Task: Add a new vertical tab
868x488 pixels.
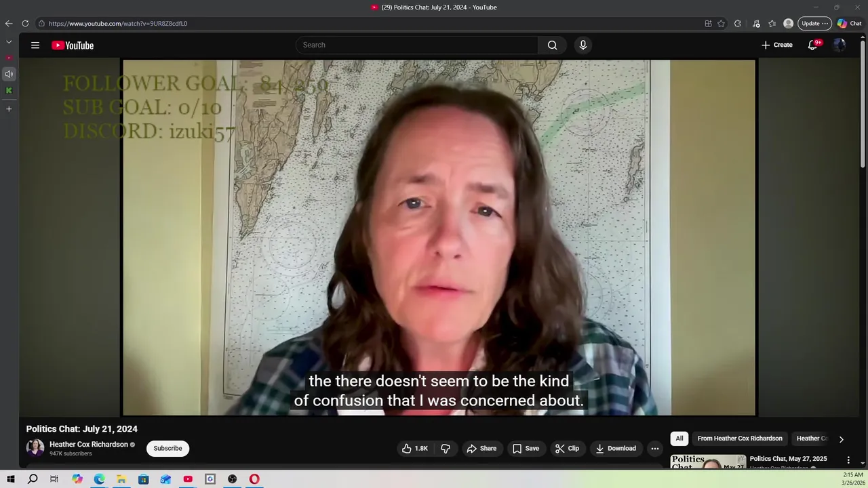Action: pyautogui.click(x=9, y=108)
